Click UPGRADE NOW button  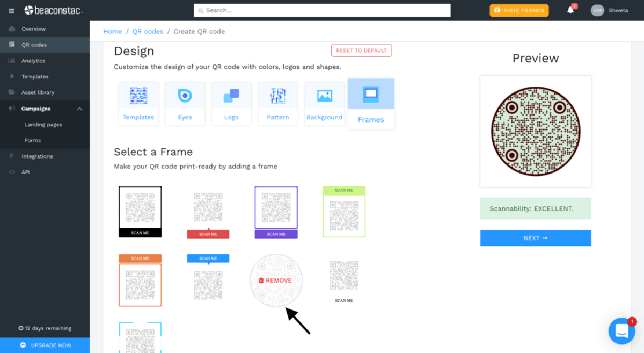(x=45, y=345)
